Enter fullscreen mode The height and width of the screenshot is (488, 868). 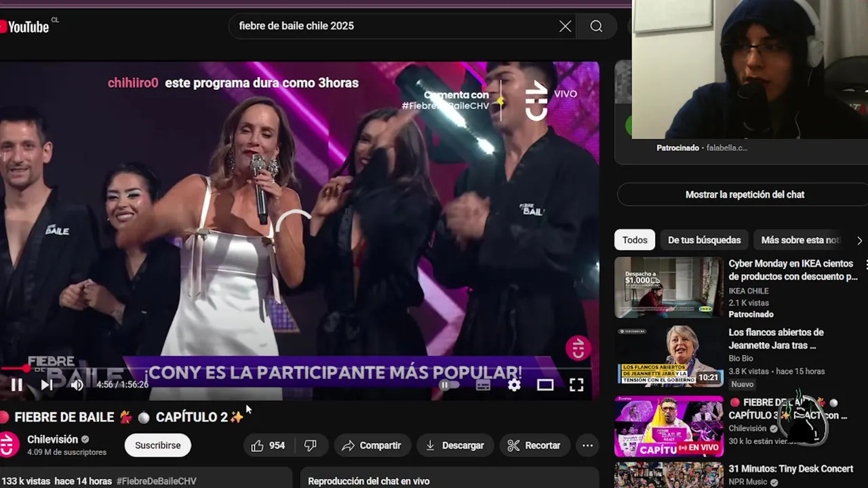pos(576,385)
